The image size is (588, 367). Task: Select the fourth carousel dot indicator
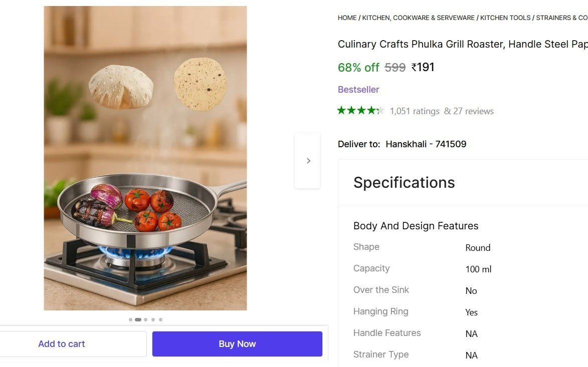pos(153,320)
